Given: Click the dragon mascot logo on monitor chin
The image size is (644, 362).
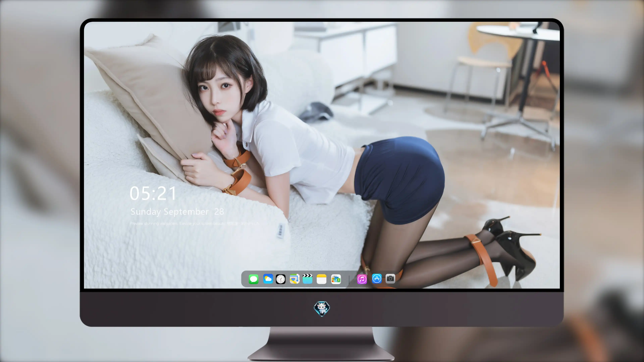Looking at the screenshot, I should [x=322, y=309].
